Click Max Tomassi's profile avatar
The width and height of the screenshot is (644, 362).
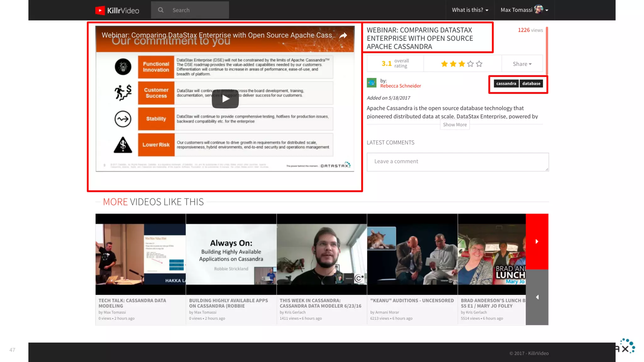coord(538,9)
